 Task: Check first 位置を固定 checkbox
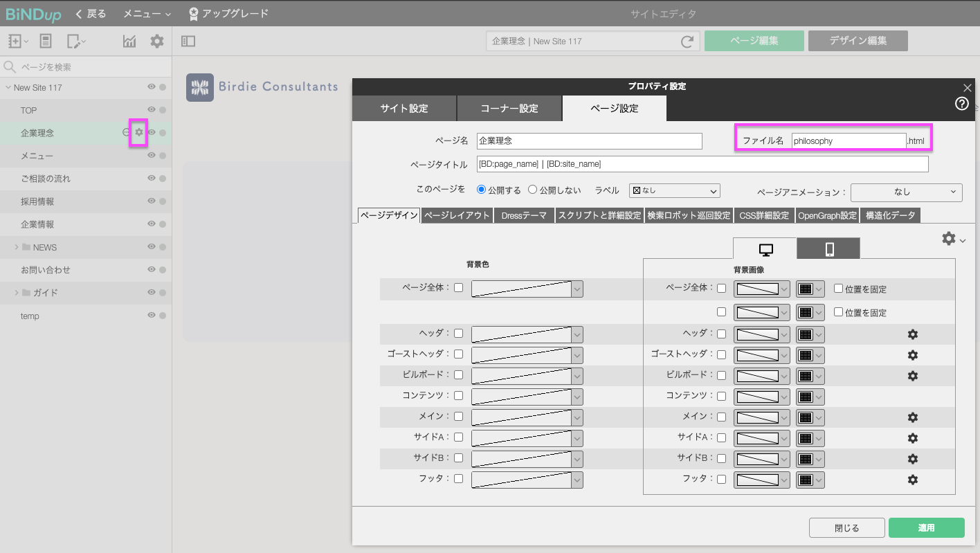[x=839, y=289]
